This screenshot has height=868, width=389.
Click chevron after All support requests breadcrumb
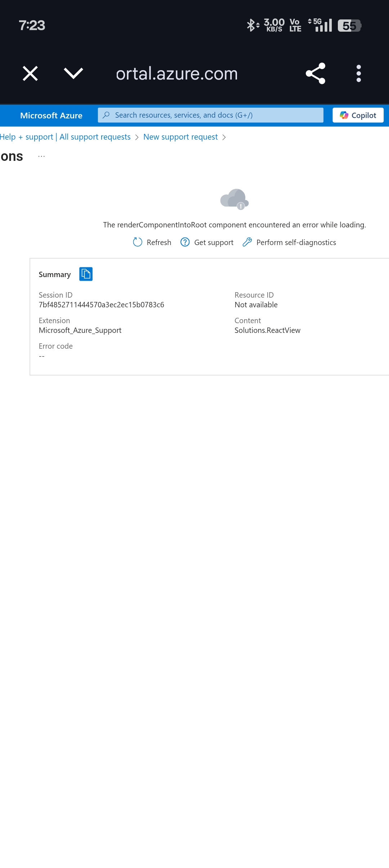pyautogui.click(x=137, y=137)
